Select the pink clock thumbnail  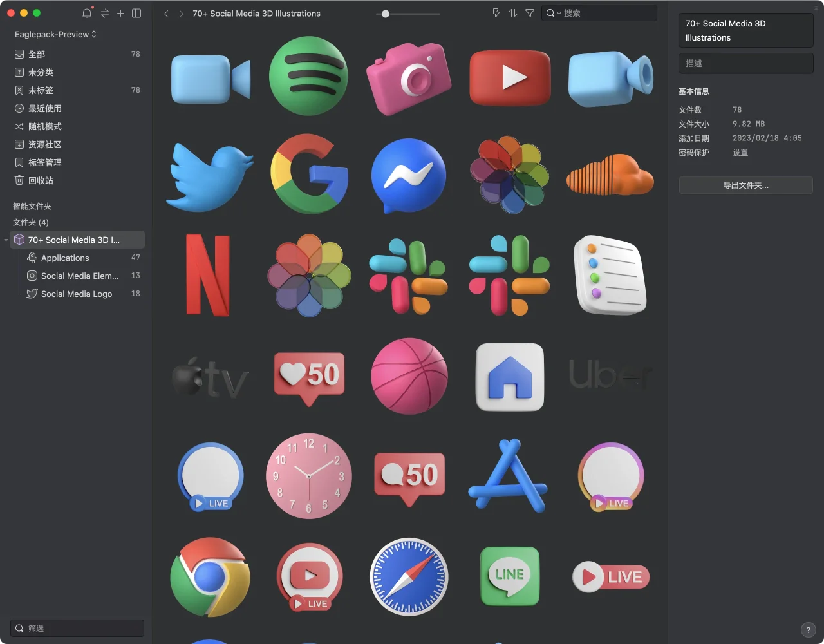coord(309,476)
